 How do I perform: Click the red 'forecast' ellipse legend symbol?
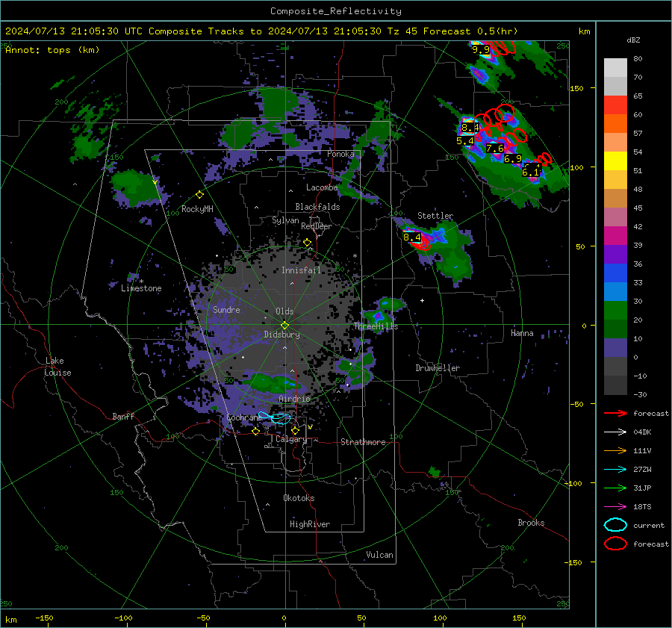click(x=615, y=544)
